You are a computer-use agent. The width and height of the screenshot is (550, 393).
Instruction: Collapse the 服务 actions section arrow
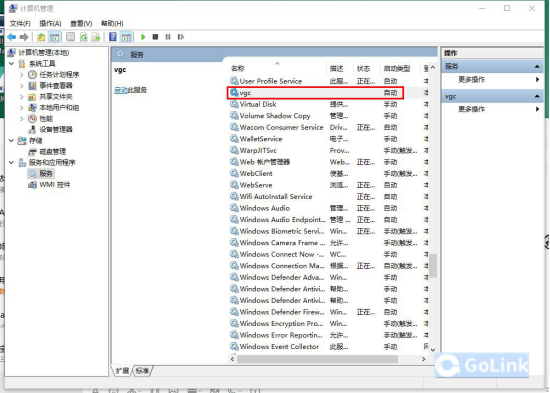coord(537,66)
